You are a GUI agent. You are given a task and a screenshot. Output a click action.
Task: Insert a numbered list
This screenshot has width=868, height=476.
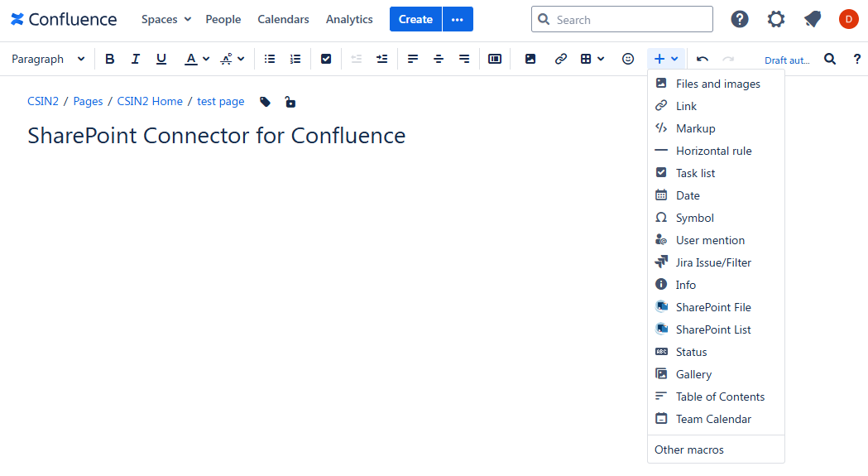295,59
